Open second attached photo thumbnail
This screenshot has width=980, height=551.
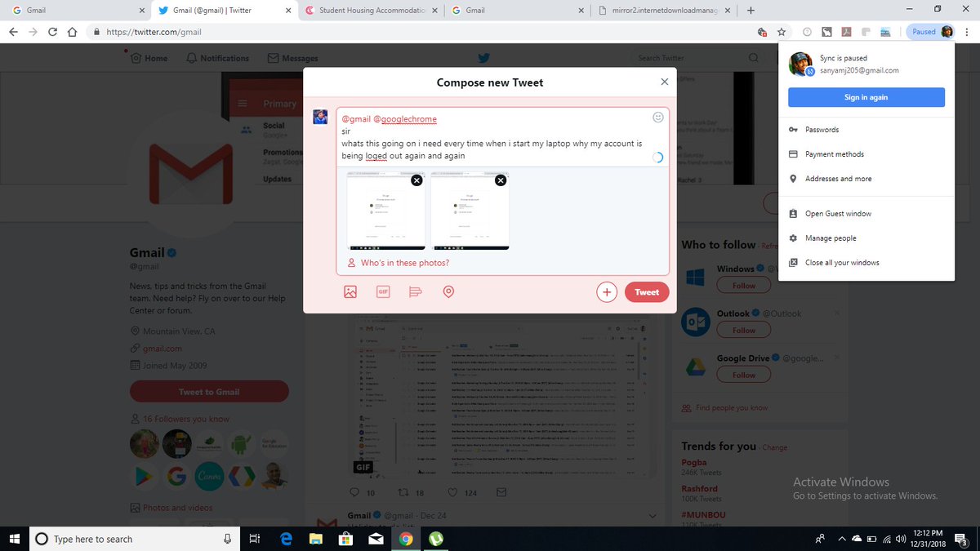click(470, 211)
